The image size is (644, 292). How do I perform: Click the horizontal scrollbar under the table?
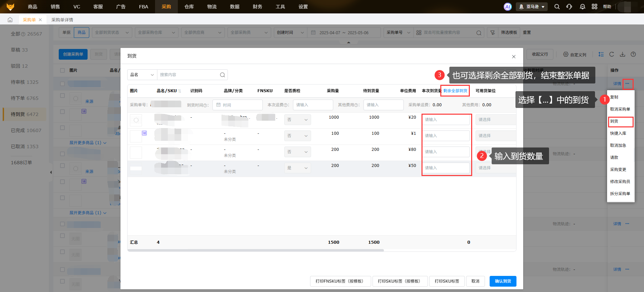click(x=255, y=250)
